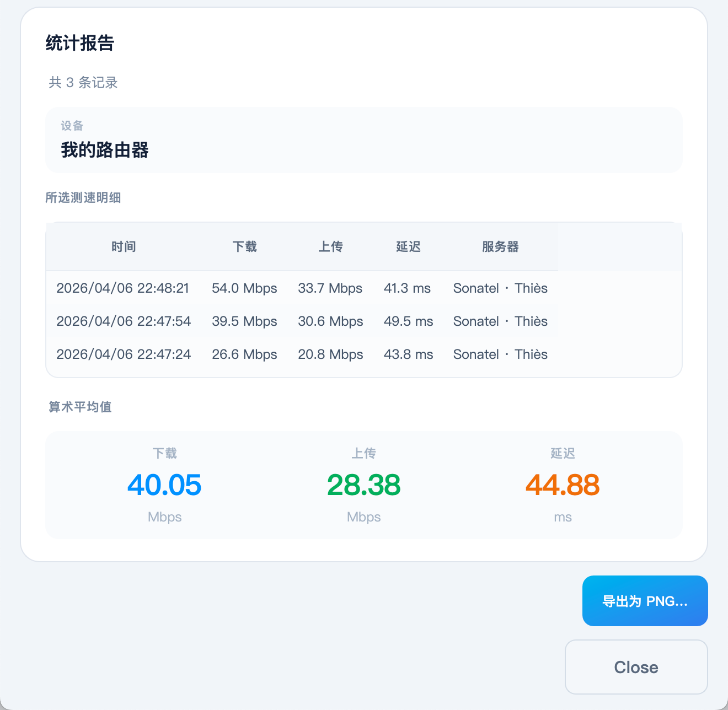Click the 共 3 条记录 count label

82,83
